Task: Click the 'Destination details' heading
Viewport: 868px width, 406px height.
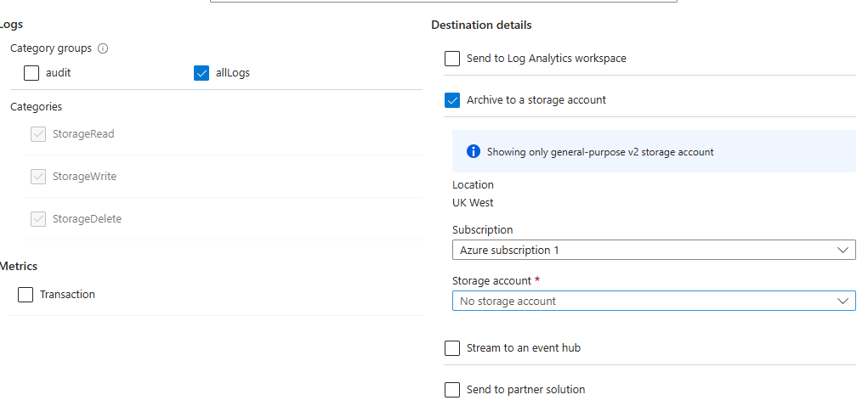Action: (481, 25)
